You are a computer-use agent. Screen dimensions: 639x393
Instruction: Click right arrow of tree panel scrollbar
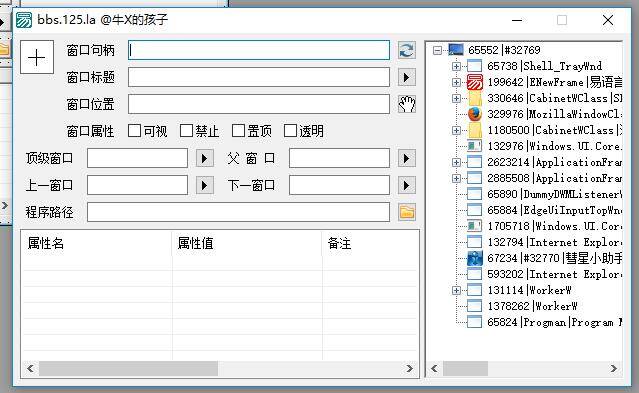click(614, 369)
